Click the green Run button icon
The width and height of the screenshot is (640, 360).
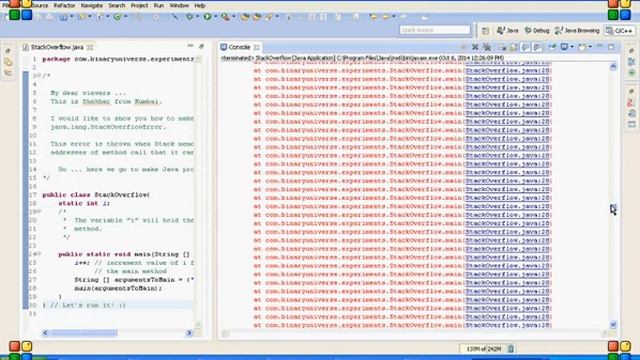point(207,17)
